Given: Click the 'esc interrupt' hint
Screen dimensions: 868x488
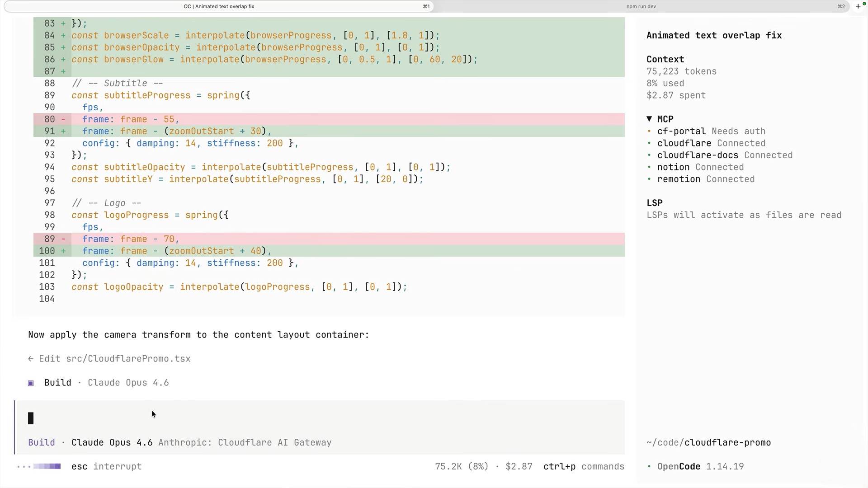Looking at the screenshot, I should coord(106,466).
